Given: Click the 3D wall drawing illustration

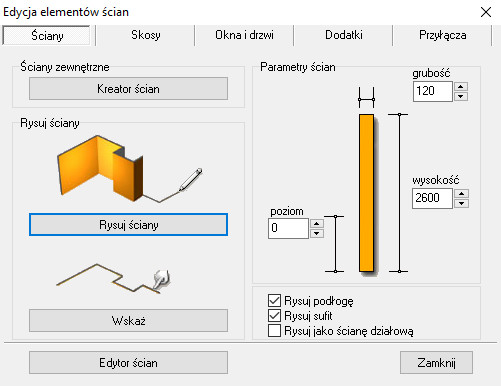Looking at the screenshot, I should pyautogui.click(x=130, y=168).
